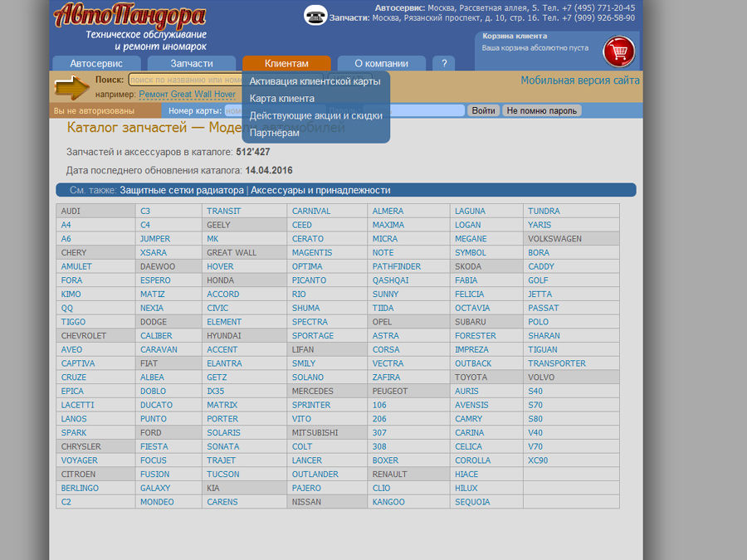Screen dimensions: 747x560
Task: Open the Ford FOCUS link
Action: pyautogui.click(x=154, y=460)
